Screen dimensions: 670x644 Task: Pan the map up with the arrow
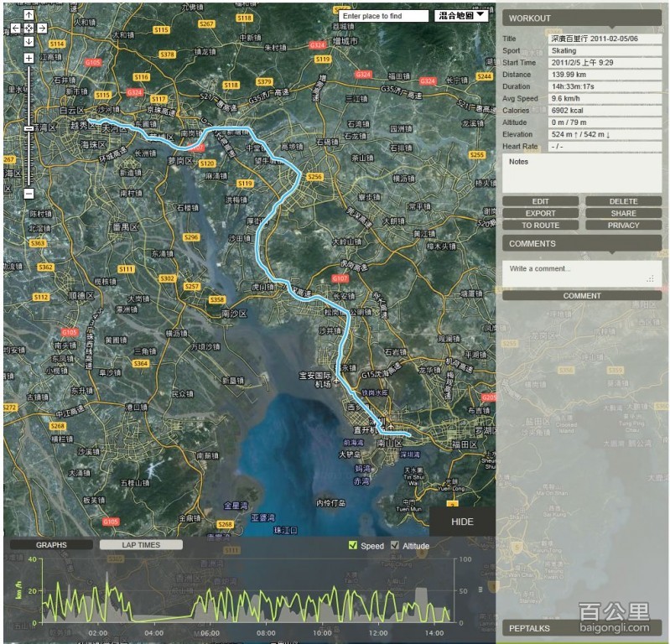point(29,15)
